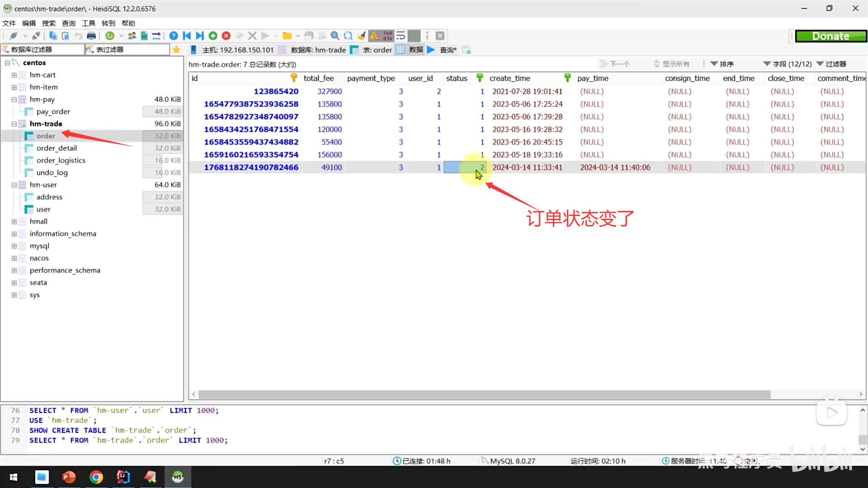Expand the hm-cart database node
868x488 pixels.
[x=14, y=75]
